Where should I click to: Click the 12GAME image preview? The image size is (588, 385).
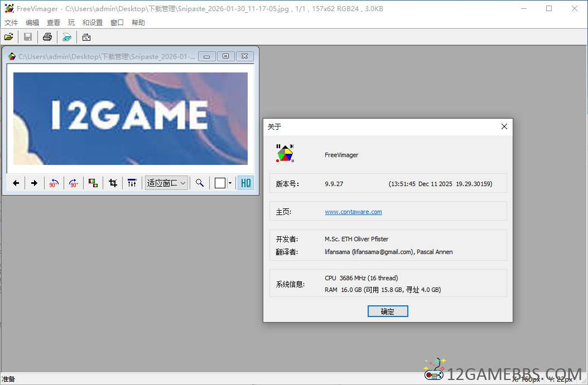tap(130, 118)
